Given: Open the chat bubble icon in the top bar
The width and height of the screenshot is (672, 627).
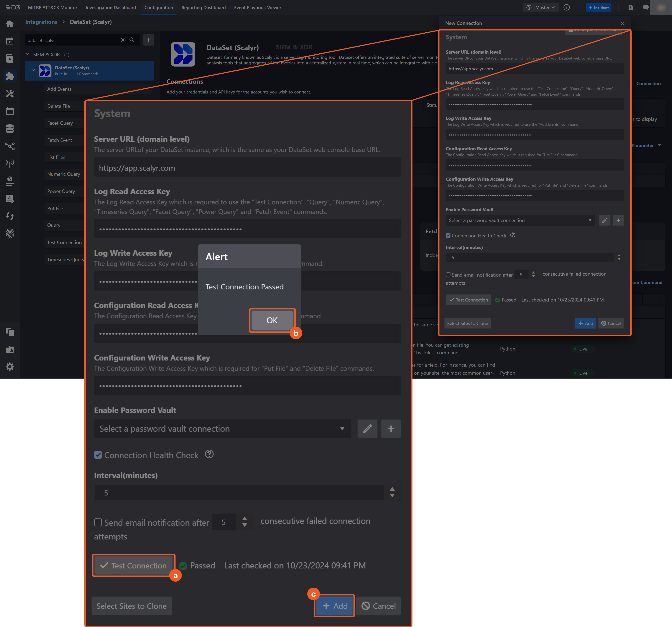Looking at the screenshot, I should coord(645,7).
